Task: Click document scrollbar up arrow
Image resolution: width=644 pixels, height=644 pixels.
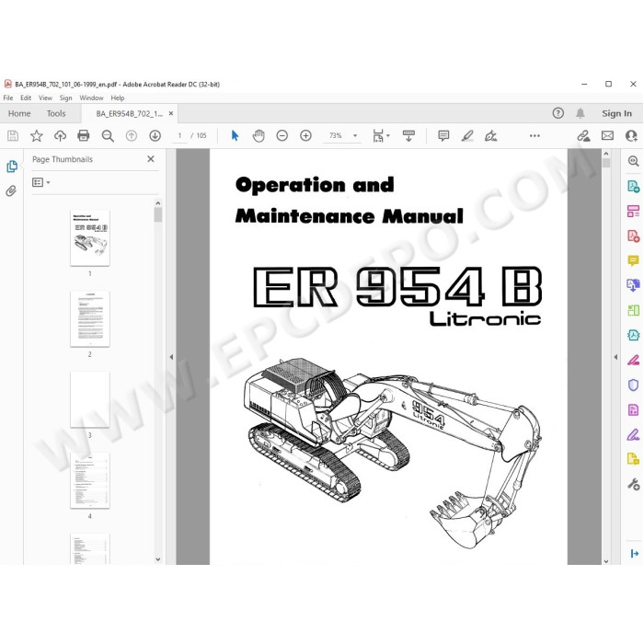Action: click(x=606, y=154)
